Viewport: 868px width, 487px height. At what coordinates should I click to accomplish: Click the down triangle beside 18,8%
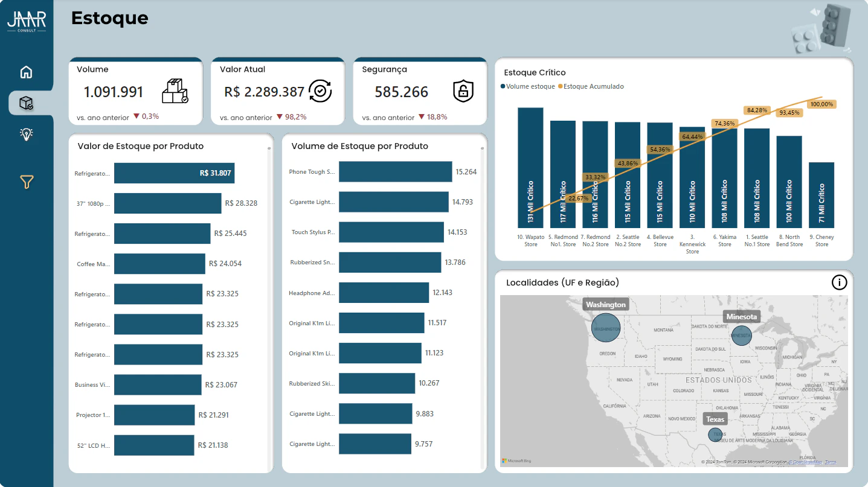[422, 116]
